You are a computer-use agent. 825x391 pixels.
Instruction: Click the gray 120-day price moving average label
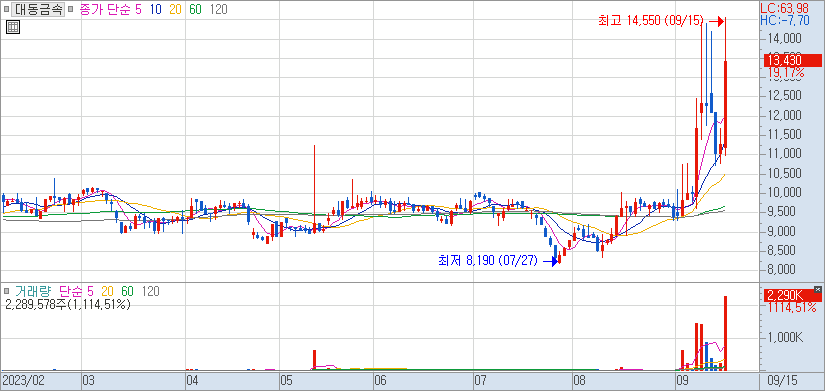coord(218,9)
